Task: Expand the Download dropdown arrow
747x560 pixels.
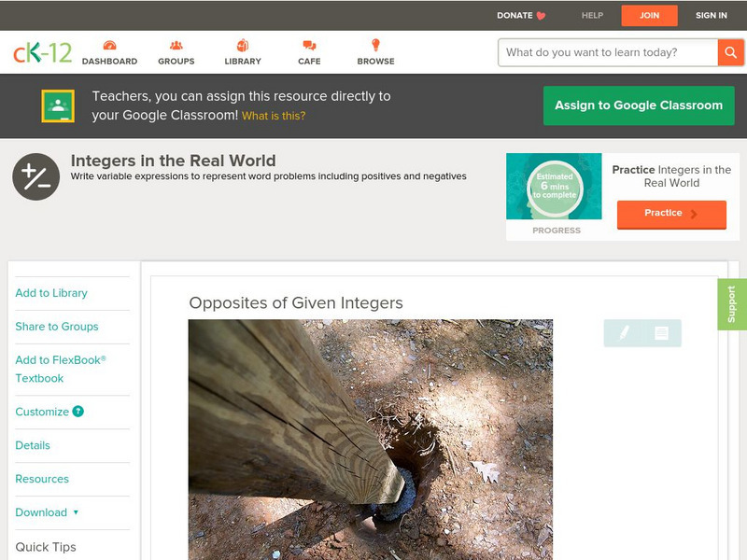Action: pyautogui.click(x=76, y=512)
